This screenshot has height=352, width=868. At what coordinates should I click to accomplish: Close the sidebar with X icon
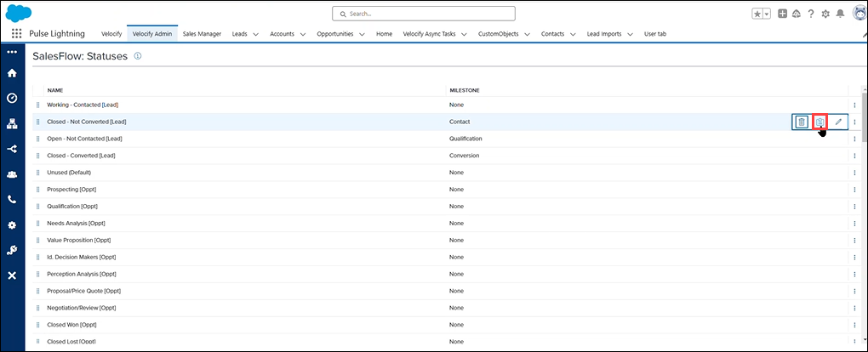click(x=12, y=275)
